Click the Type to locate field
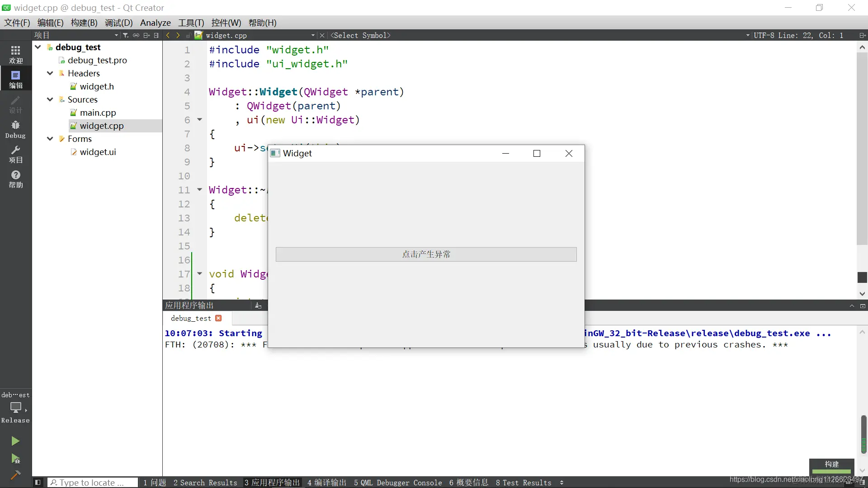This screenshot has height=488, width=868. click(93, 483)
